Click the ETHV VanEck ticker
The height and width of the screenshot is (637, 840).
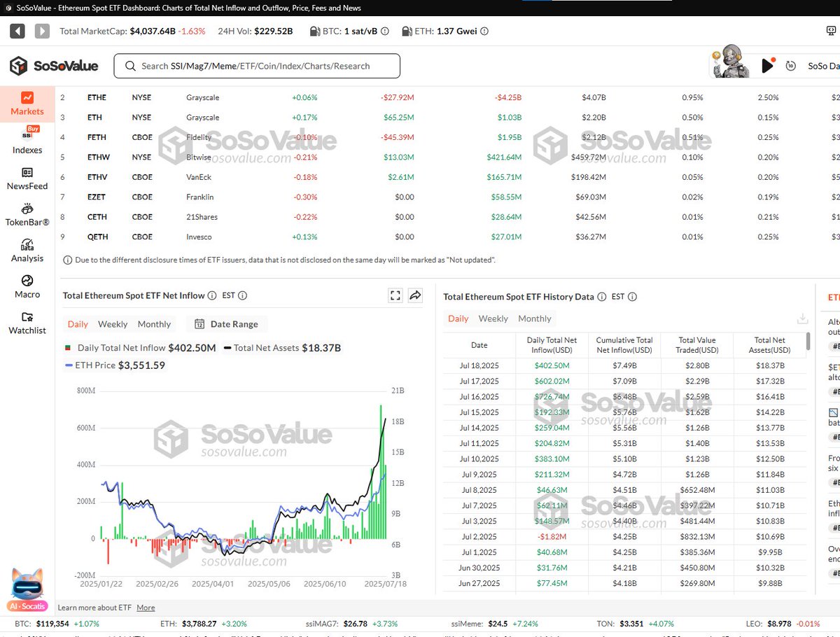tap(97, 177)
